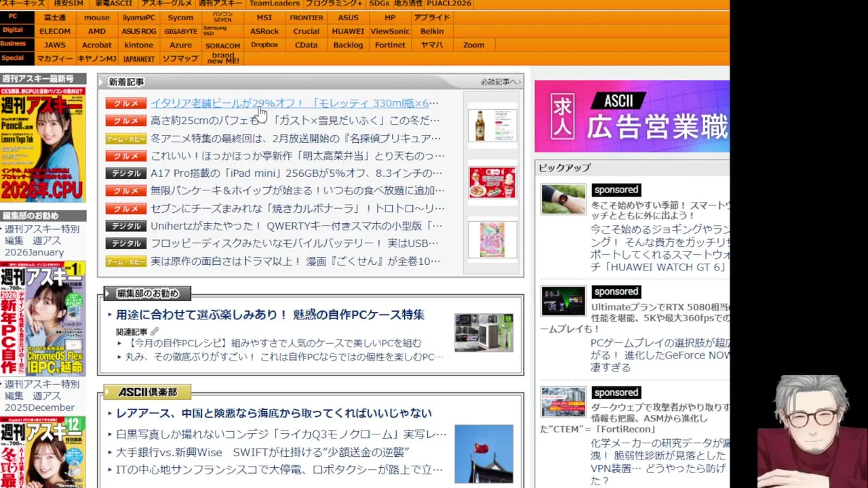This screenshot has height=488, width=868.
Task: Click the 週刊アスキー最新号 header
Action: tap(43, 79)
